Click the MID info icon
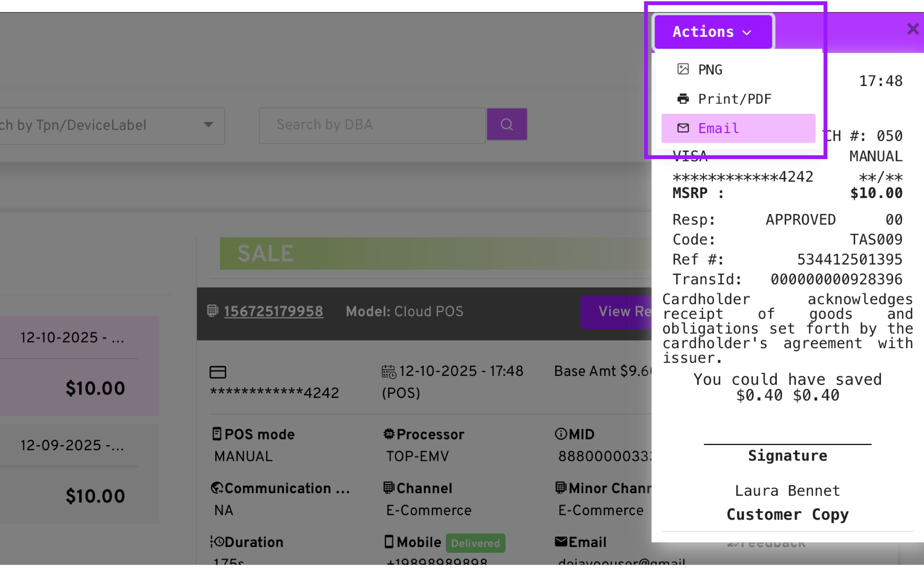 tap(560, 434)
